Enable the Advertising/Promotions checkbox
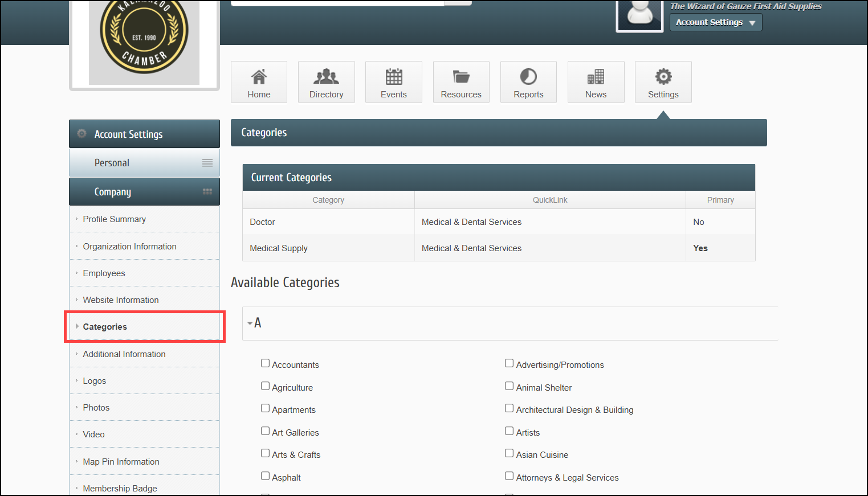Screen dimensions: 868x496 tap(510, 363)
